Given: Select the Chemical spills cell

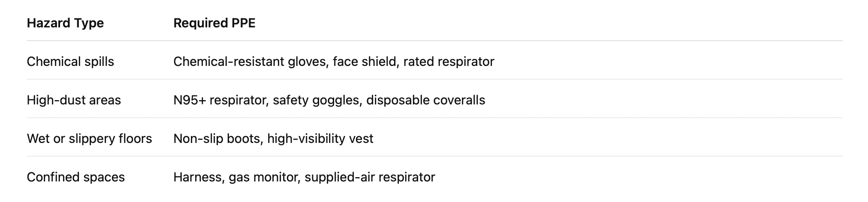Looking at the screenshot, I should pos(70,62).
